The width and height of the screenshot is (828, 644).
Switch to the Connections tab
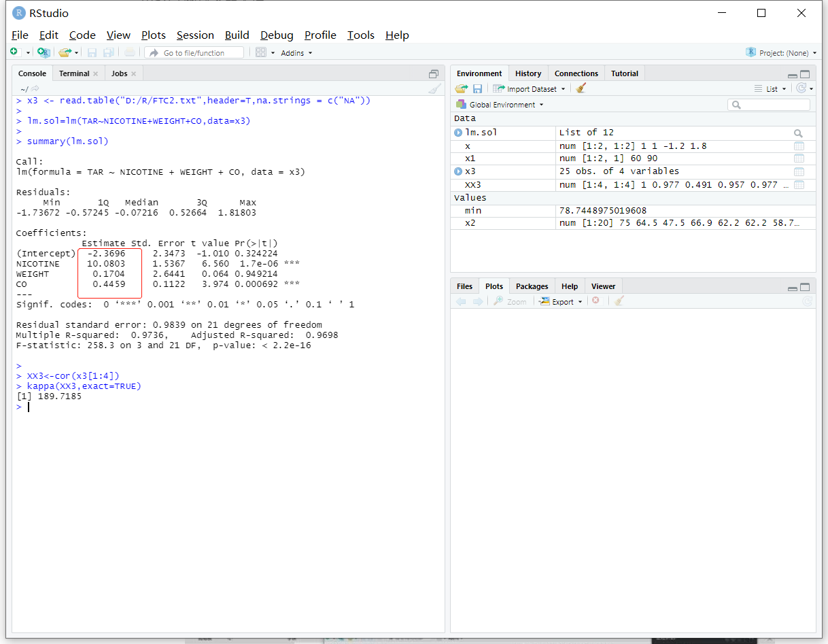(x=576, y=73)
